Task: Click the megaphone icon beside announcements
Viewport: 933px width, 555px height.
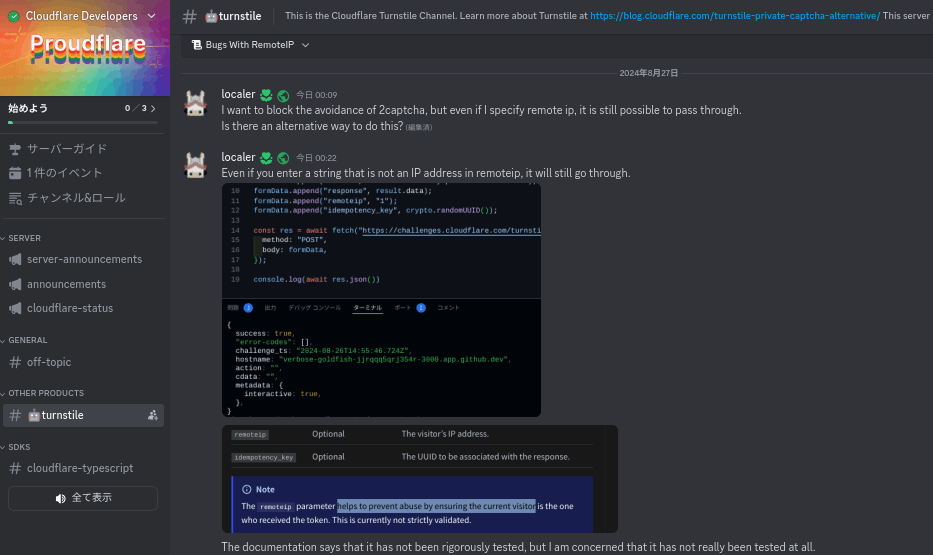Action: [15, 284]
